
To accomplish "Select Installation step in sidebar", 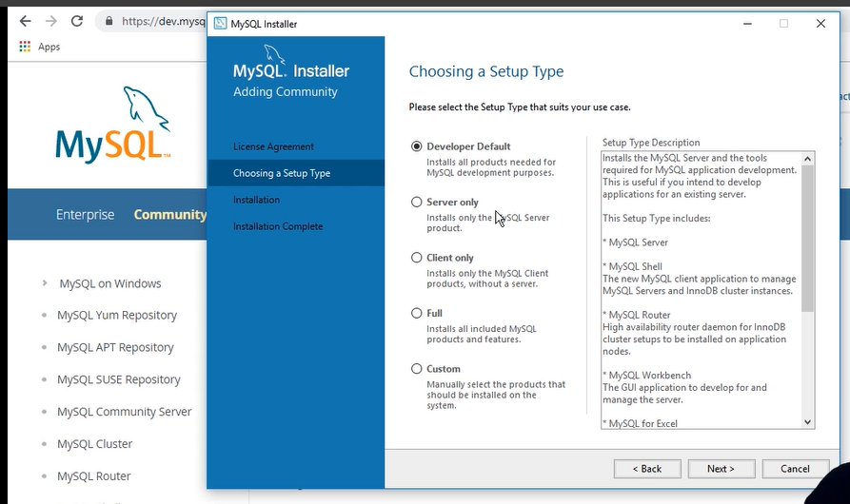I will pyautogui.click(x=256, y=200).
